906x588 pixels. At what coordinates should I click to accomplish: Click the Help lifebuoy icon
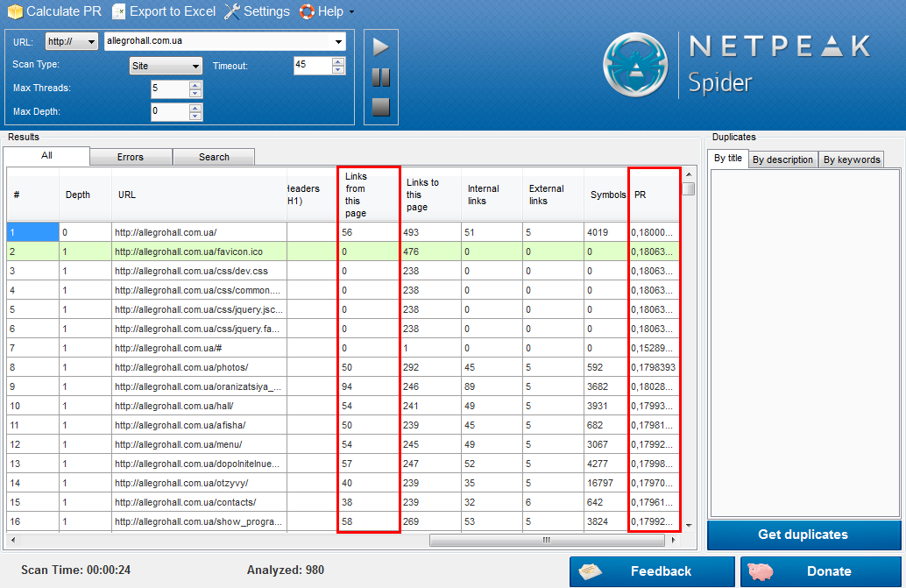coord(307,11)
